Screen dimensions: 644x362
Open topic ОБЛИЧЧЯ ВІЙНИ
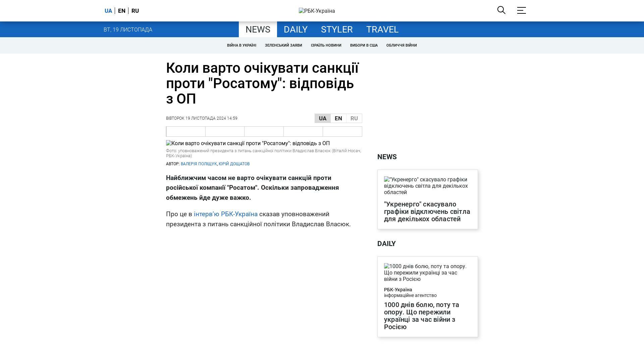(x=401, y=45)
